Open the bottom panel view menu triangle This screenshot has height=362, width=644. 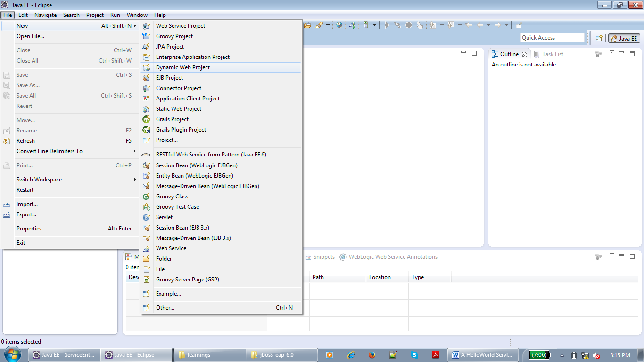(612, 255)
